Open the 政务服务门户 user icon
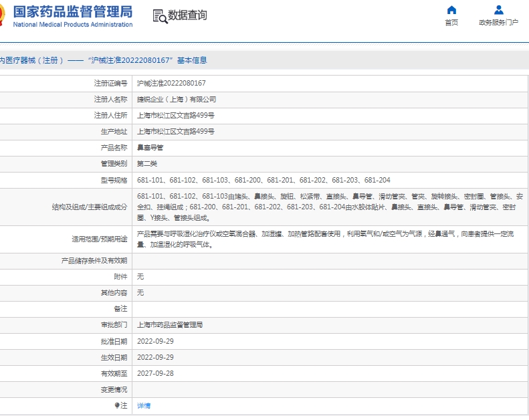Image resolution: width=529 pixels, height=420 pixels. tap(499, 10)
